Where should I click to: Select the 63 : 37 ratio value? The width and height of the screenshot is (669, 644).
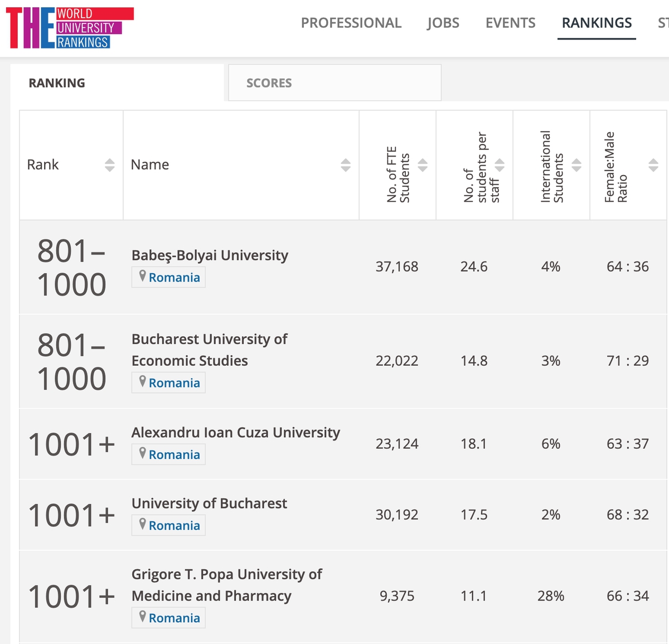pyautogui.click(x=628, y=444)
